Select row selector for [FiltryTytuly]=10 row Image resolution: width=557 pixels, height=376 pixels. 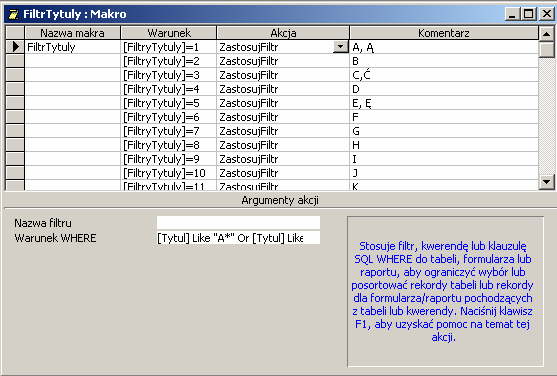point(15,173)
